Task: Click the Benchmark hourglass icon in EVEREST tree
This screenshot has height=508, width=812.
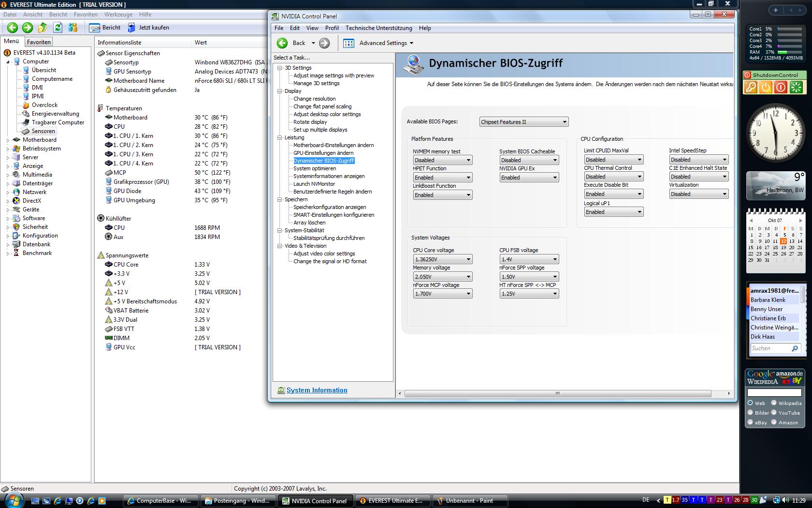Action: point(16,253)
